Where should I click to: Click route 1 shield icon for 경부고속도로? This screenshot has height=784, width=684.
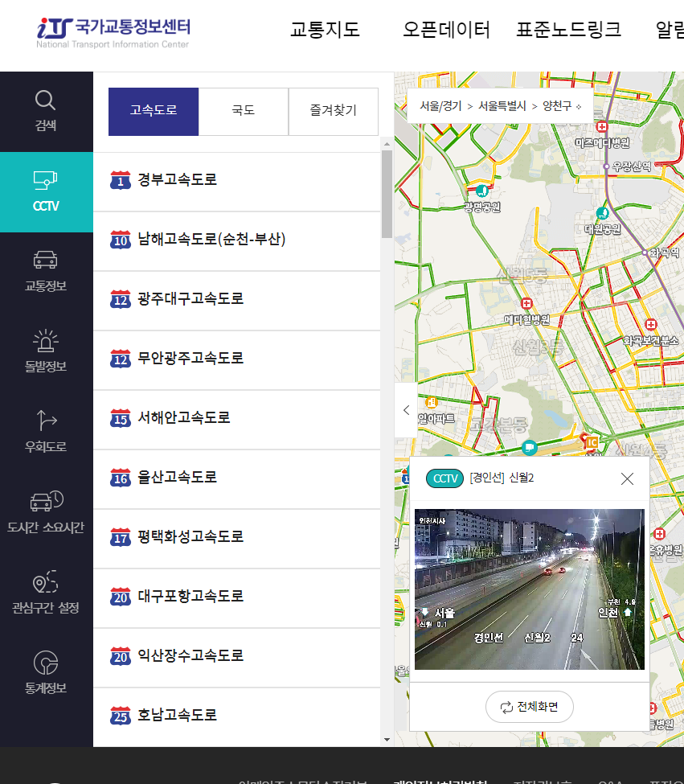pyautogui.click(x=121, y=180)
